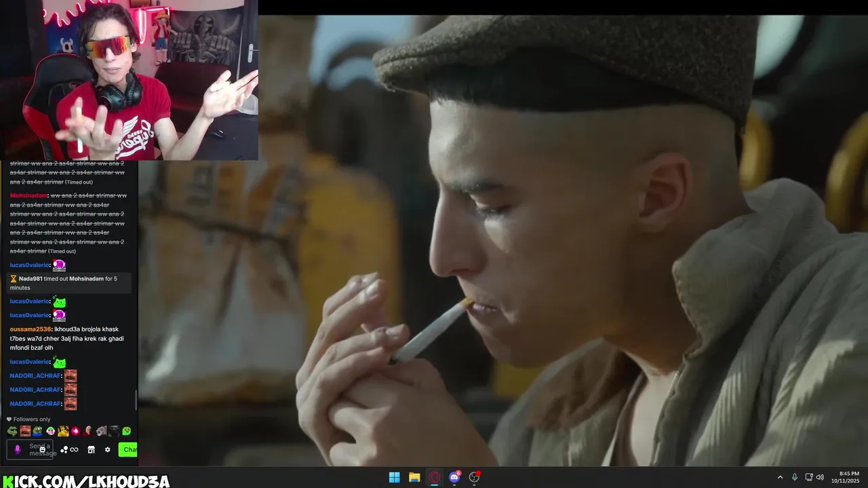Click lucas0valerio's first pink mushroom emote message

pos(60,265)
